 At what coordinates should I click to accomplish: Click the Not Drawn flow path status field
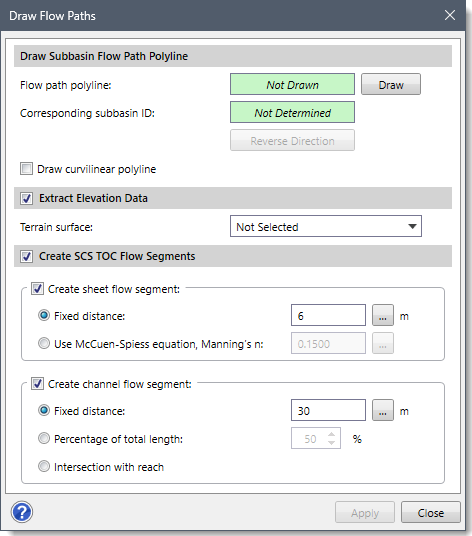(292, 84)
